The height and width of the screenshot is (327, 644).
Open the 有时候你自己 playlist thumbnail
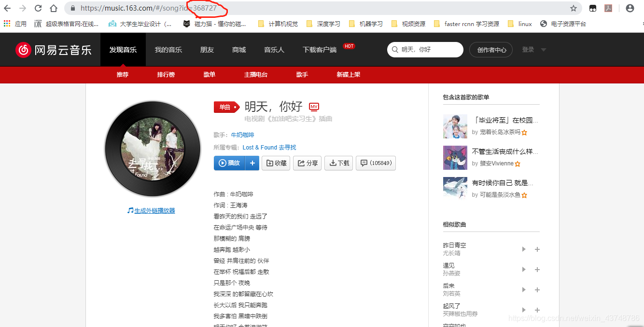455,189
